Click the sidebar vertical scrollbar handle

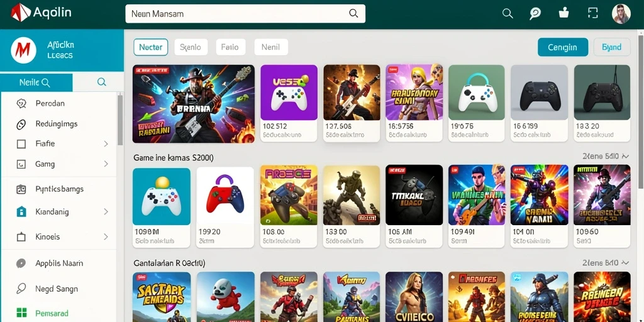[120, 120]
